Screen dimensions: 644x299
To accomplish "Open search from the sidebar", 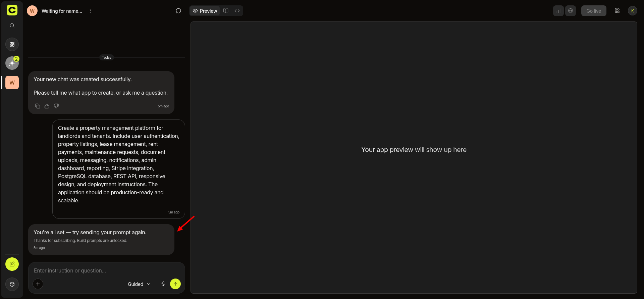I will pos(12,26).
